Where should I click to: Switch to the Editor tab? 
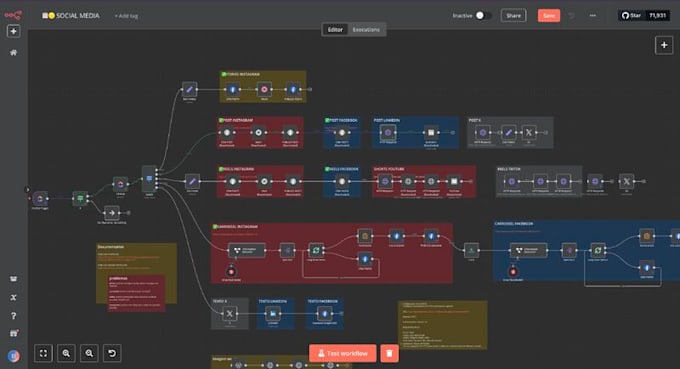click(x=335, y=29)
